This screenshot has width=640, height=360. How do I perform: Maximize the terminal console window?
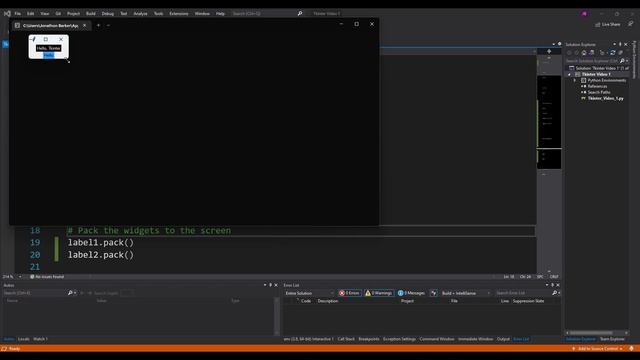click(x=357, y=24)
